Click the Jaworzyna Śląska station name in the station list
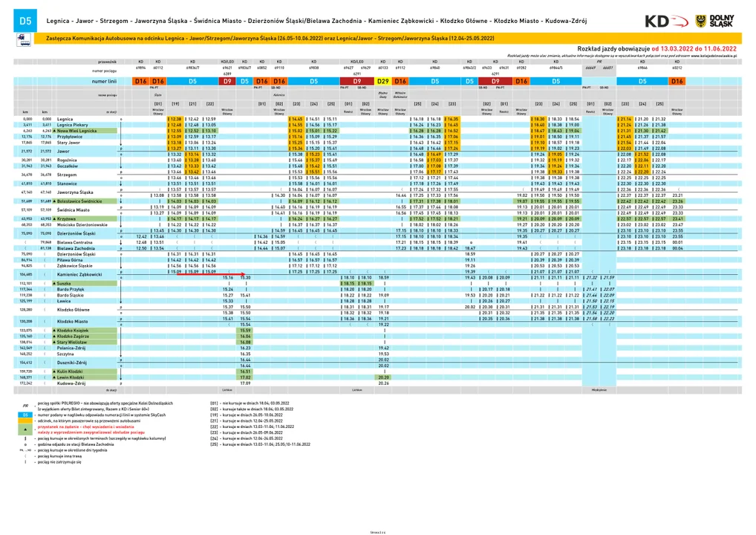This screenshot has height=535, width=756. 75,192
